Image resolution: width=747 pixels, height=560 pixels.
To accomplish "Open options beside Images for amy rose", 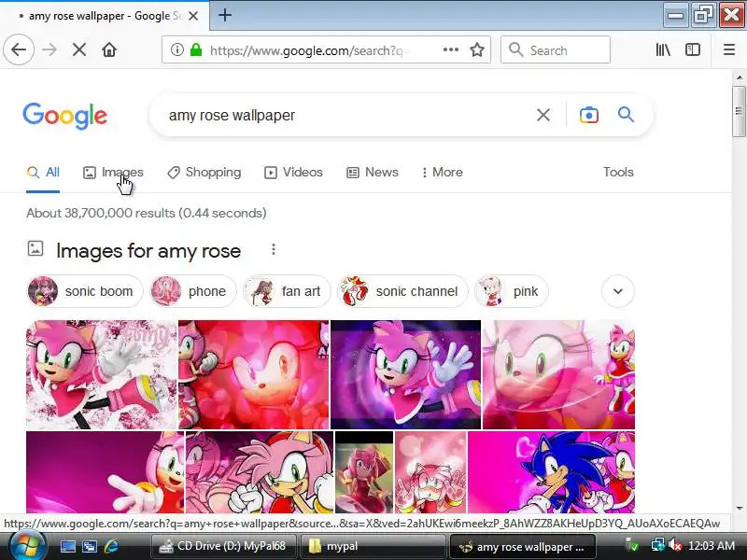I will click(x=274, y=249).
